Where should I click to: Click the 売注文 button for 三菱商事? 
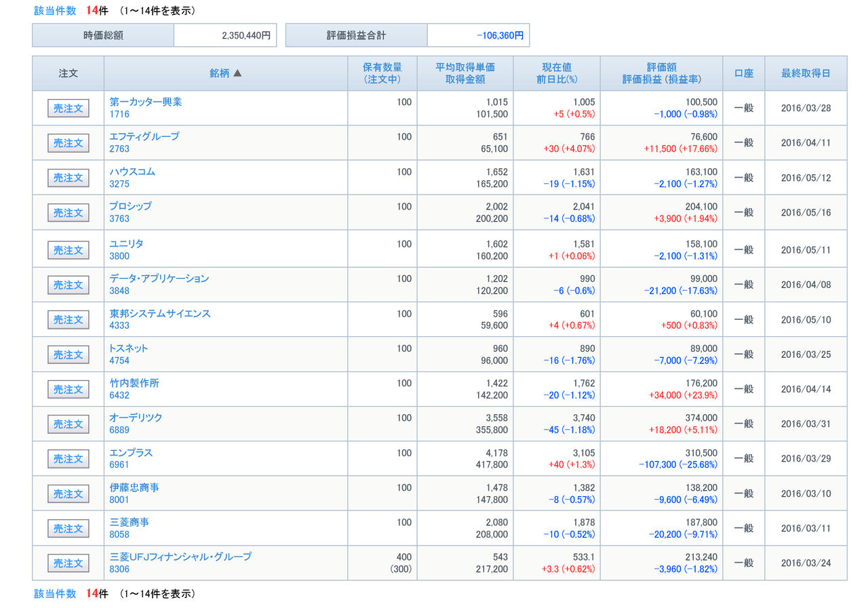click(68, 528)
